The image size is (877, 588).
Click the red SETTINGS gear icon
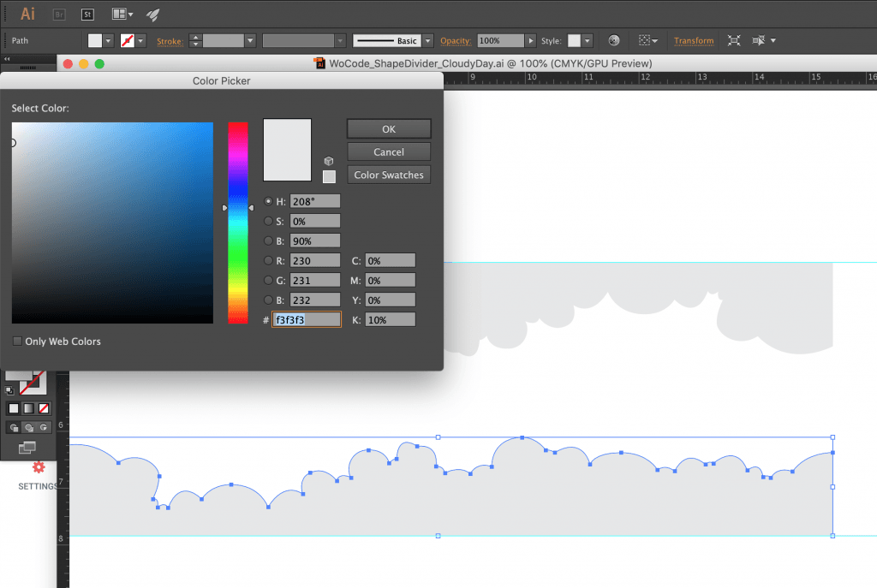click(x=39, y=467)
